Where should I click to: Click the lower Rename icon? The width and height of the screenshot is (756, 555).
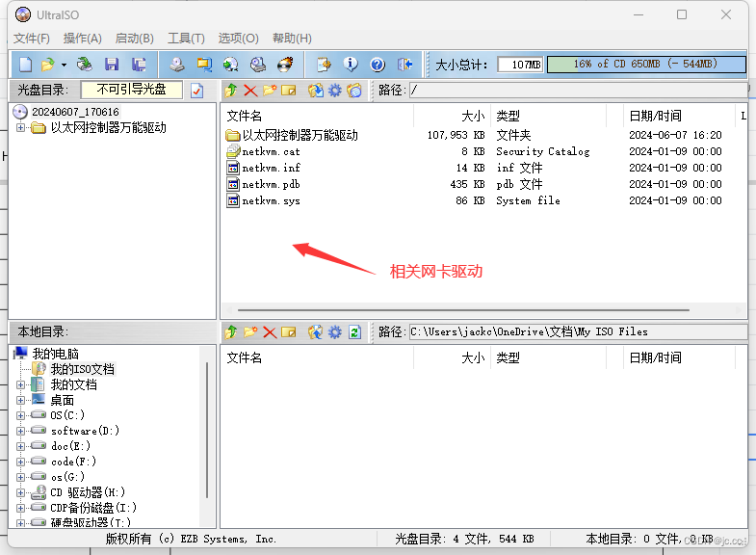[289, 331]
